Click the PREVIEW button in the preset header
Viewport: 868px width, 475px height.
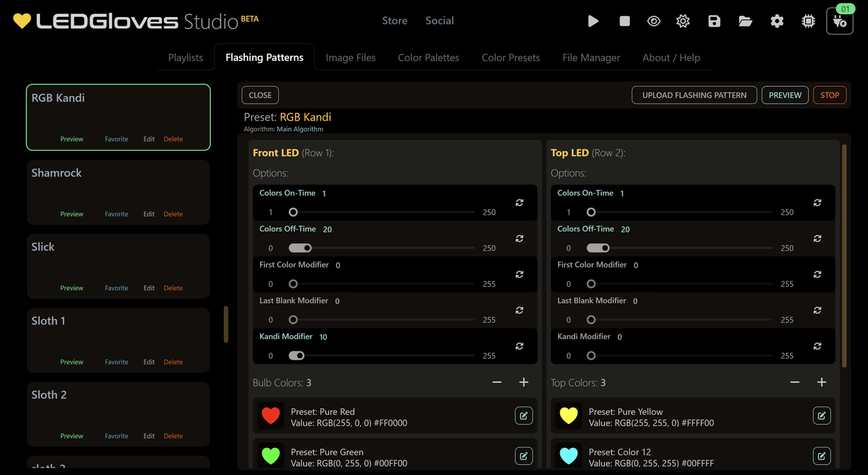tap(785, 95)
